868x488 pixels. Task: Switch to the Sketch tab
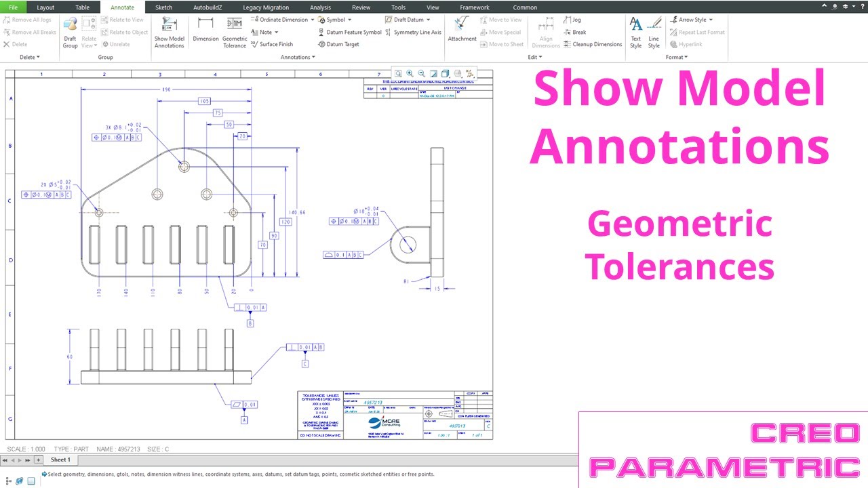tap(163, 7)
